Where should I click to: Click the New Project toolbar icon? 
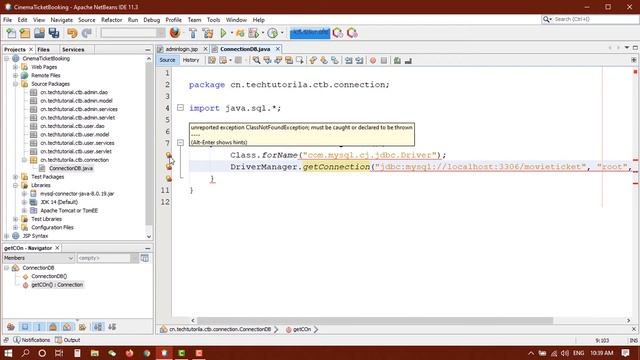pos(25,33)
